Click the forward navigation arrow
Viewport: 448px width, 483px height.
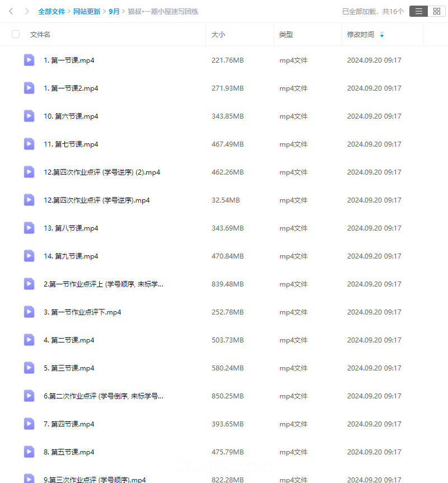point(26,11)
